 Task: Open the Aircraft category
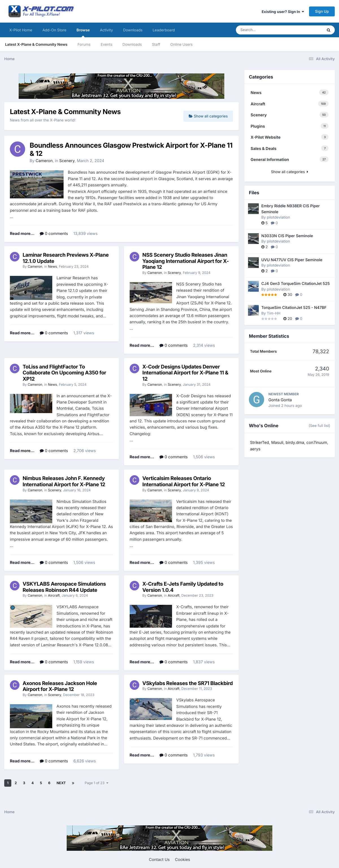coord(257,104)
